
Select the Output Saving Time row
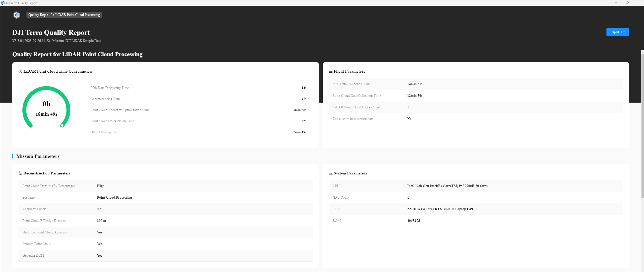coord(198,132)
